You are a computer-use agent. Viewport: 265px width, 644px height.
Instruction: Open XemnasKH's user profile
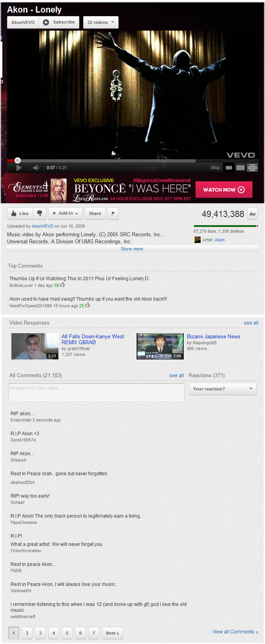[21, 591]
